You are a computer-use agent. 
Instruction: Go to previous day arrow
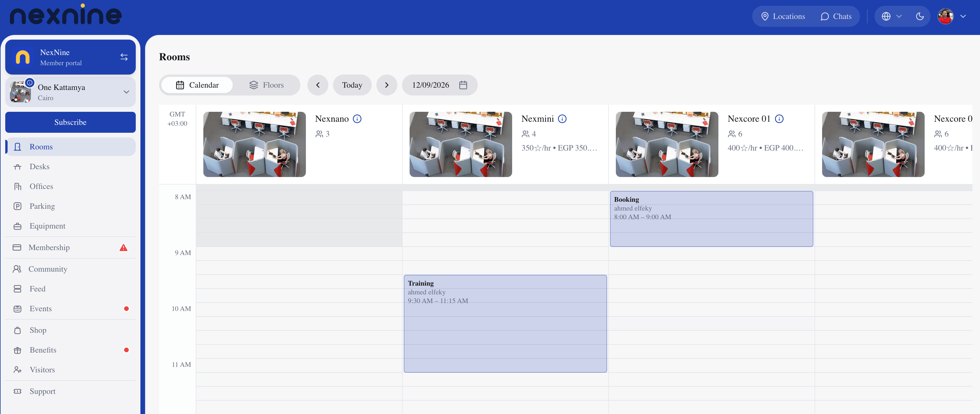point(318,85)
